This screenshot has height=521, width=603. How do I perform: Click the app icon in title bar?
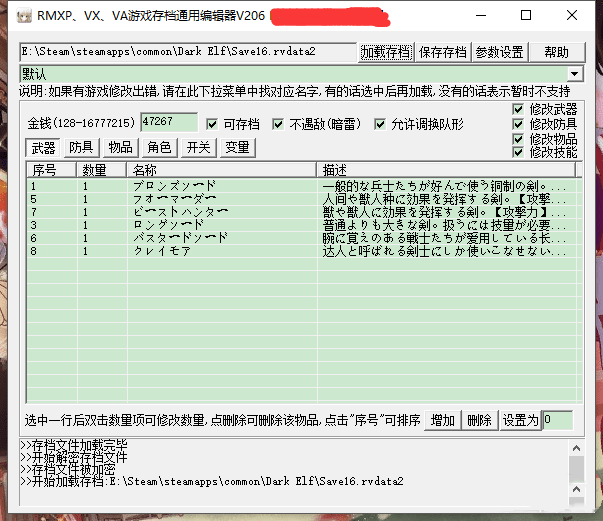17,15
